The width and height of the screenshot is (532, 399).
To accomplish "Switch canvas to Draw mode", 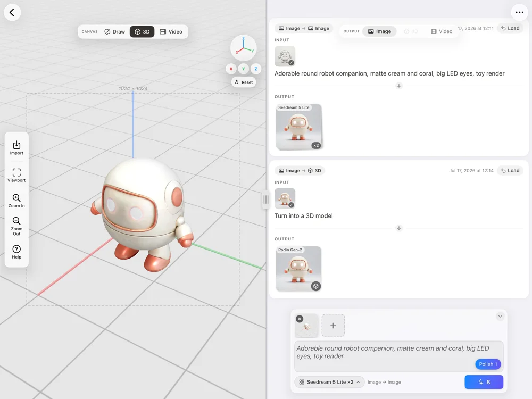I will click(x=115, y=31).
